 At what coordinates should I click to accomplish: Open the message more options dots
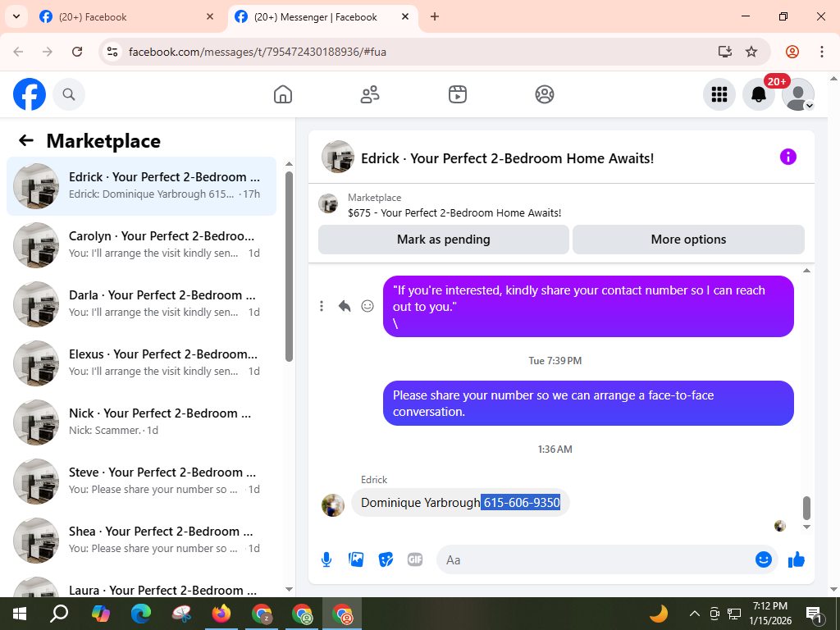click(322, 306)
